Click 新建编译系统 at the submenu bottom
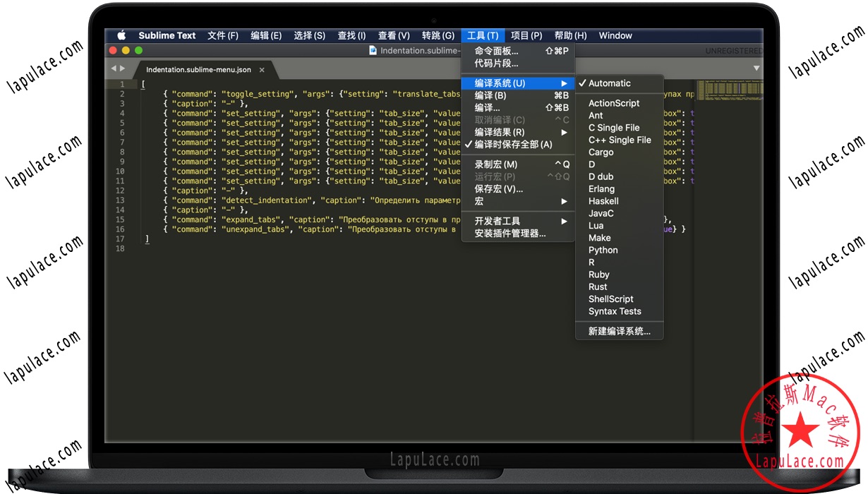This screenshot has height=494, width=868. pos(618,331)
